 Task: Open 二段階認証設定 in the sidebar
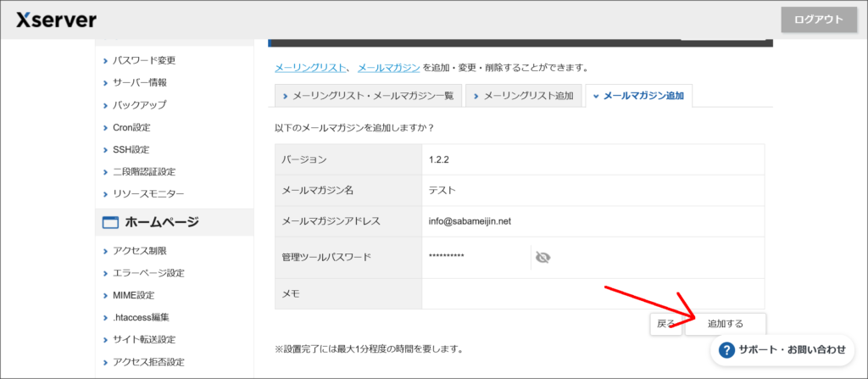(x=144, y=172)
